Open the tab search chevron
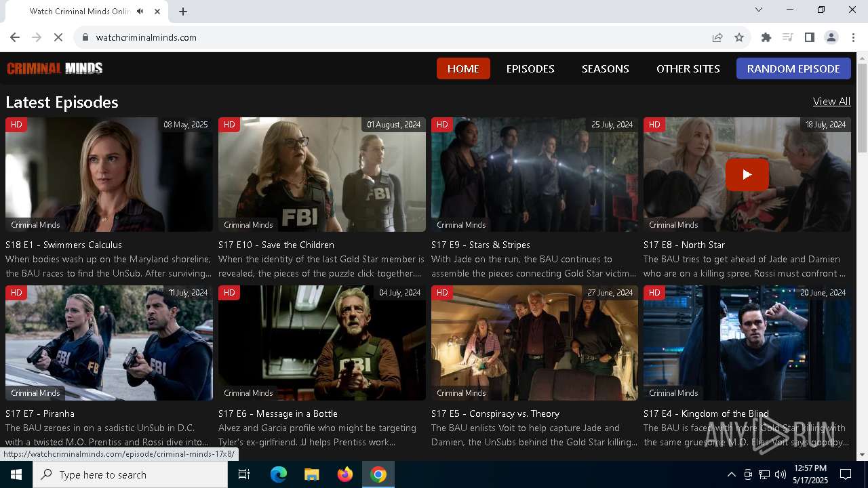Screen dimensions: 868x488 (x=759, y=9)
